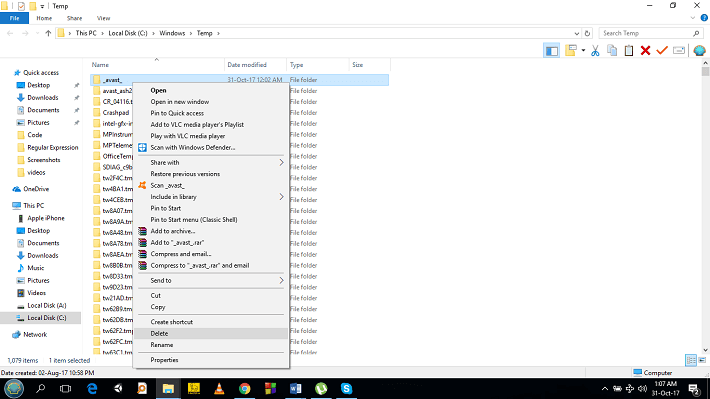710x399 pixels.
Task: Select Add to archive... entry
Action: coord(211,231)
